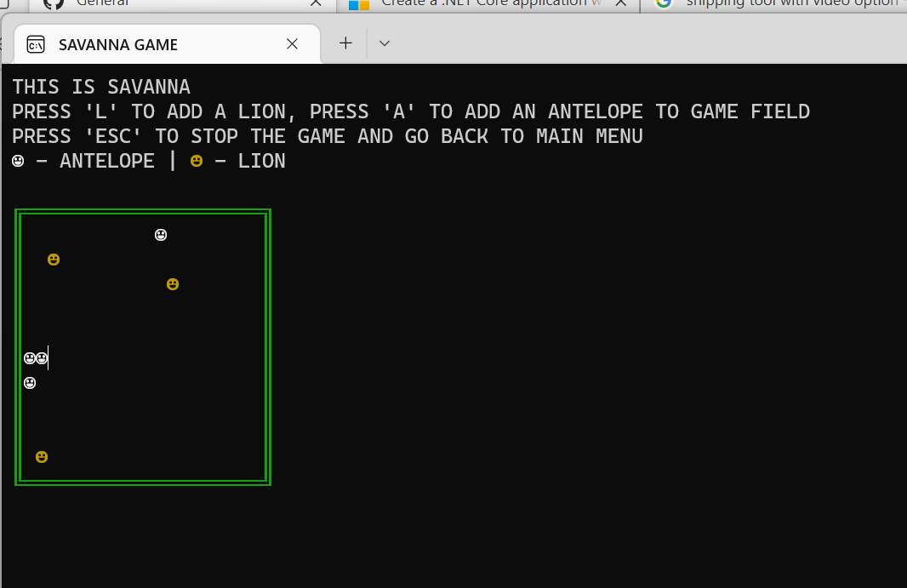The image size is (907, 588).
Task: Click the antelope at the top of the game field
Action: click(161, 234)
